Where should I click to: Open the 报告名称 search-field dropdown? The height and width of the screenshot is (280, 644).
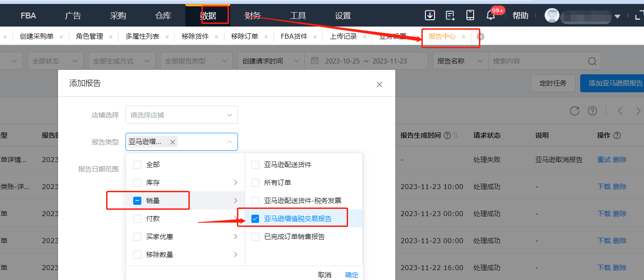click(461, 61)
